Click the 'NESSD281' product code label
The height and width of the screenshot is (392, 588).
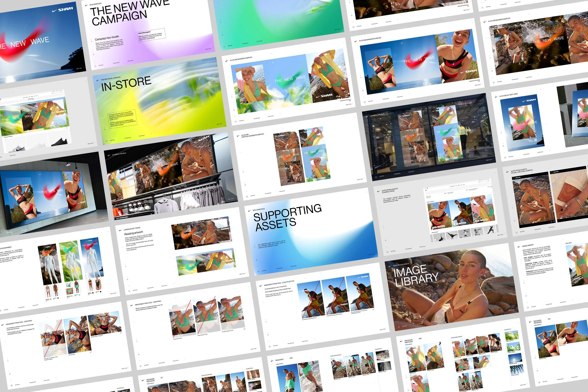(x=537, y=321)
